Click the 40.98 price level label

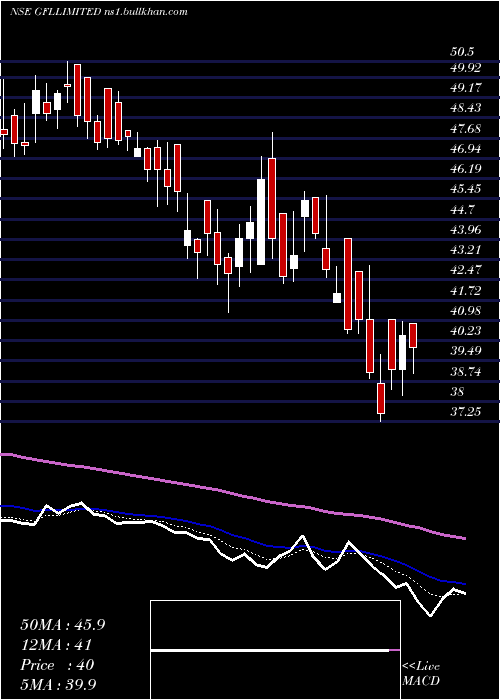[x=465, y=311]
